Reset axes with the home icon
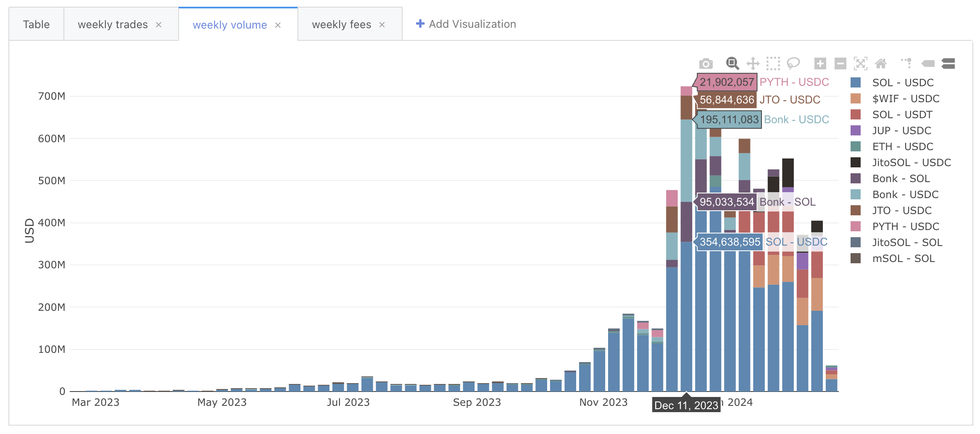 pos(880,64)
